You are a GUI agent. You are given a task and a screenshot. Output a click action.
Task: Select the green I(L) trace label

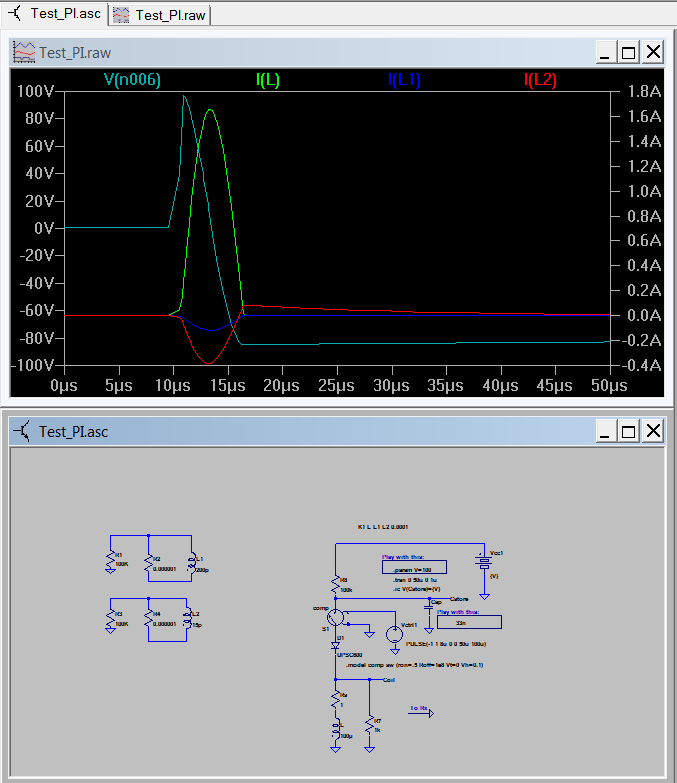tap(268, 79)
